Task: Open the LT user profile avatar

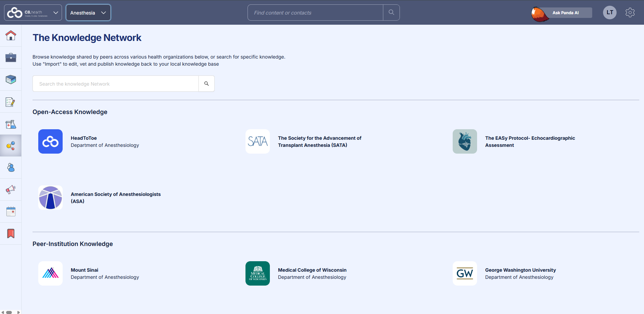Action: pos(609,13)
